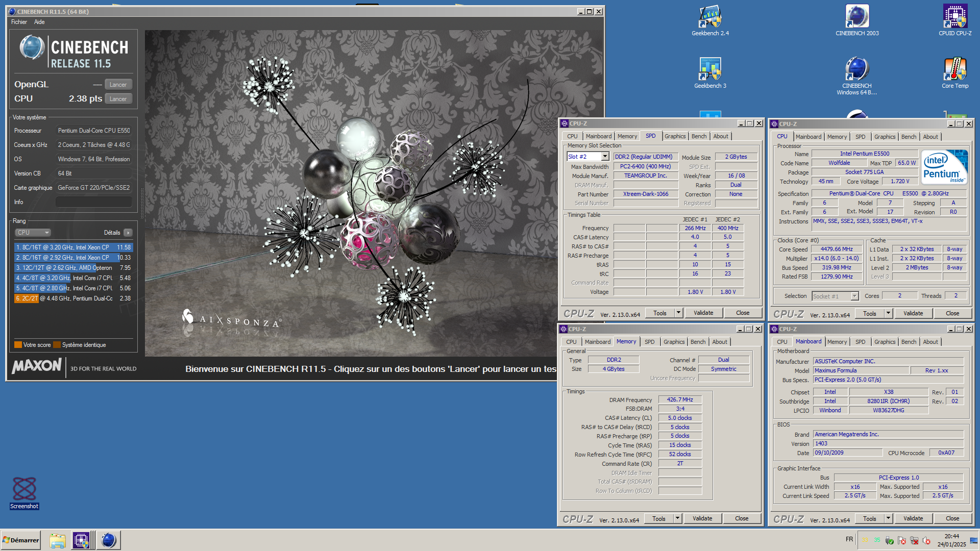
Task: Switch to CINEBENCH taskbar button
Action: (x=108, y=540)
